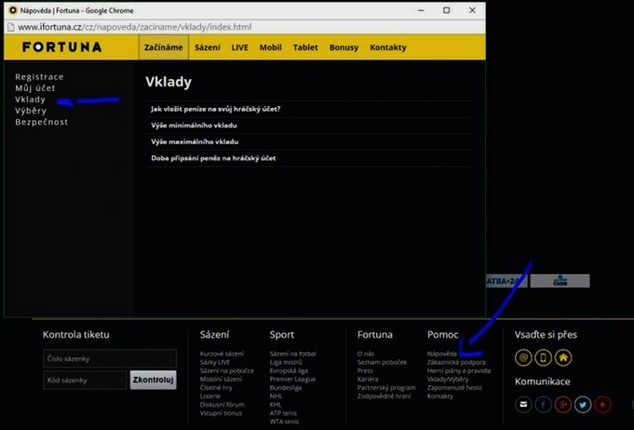This screenshot has height=430, width=634.
Task: Click the Zkontroluj button
Action: (153, 380)
